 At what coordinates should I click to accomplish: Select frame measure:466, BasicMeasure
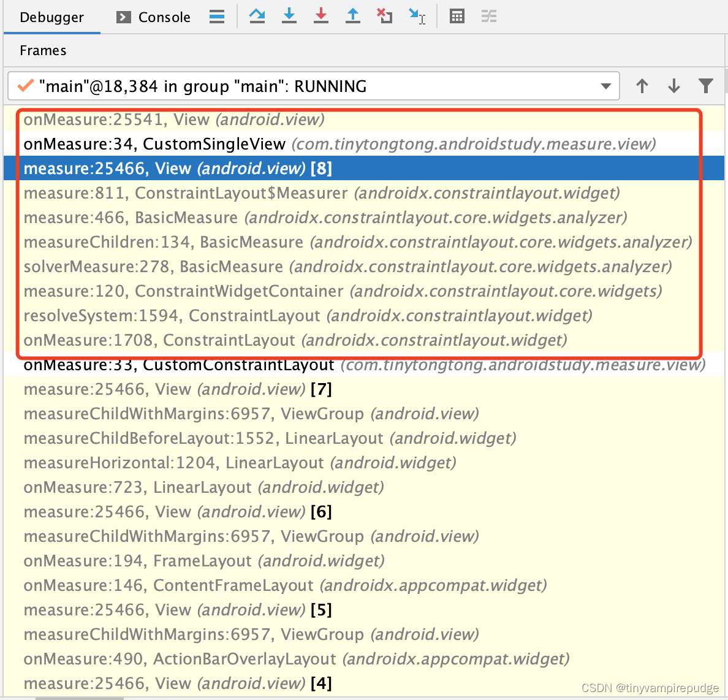click(364, 218)
